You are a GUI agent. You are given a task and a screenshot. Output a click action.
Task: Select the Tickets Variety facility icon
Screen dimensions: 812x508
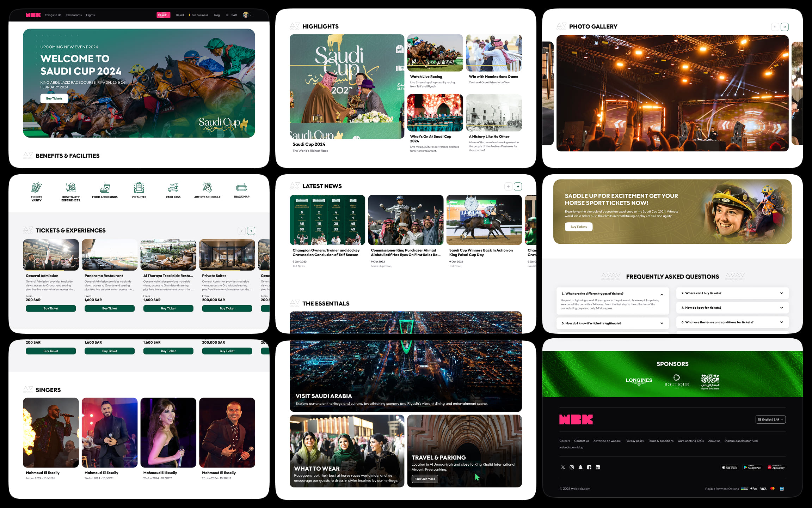point(36,188)
